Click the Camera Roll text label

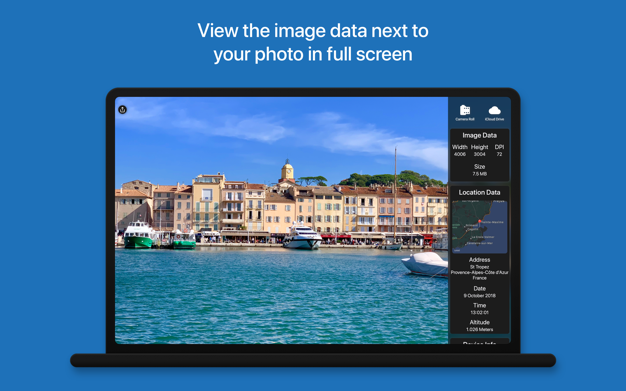(465, 119)
